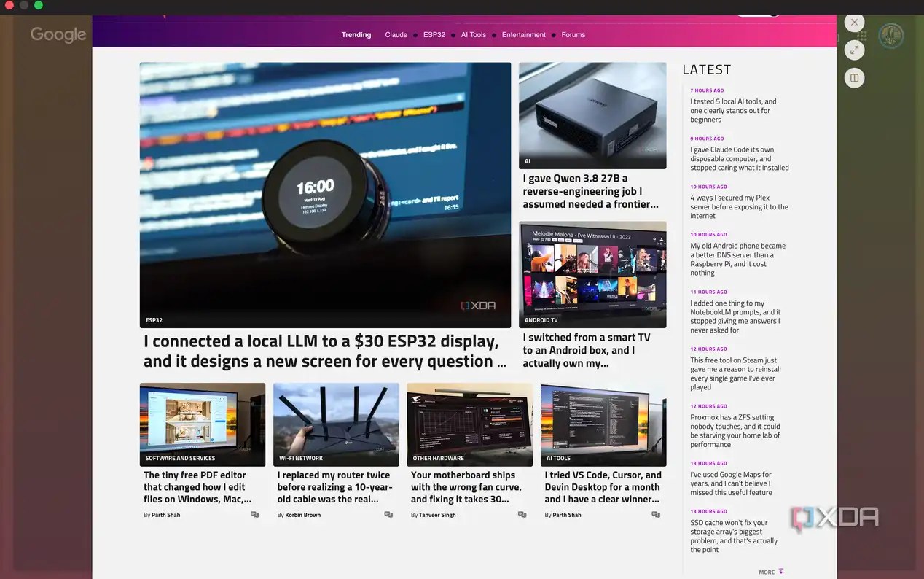Click the AI TOOLS category tag on thumbnail
924x579 pixels.
pyautogui.click(x=559, y=459)
